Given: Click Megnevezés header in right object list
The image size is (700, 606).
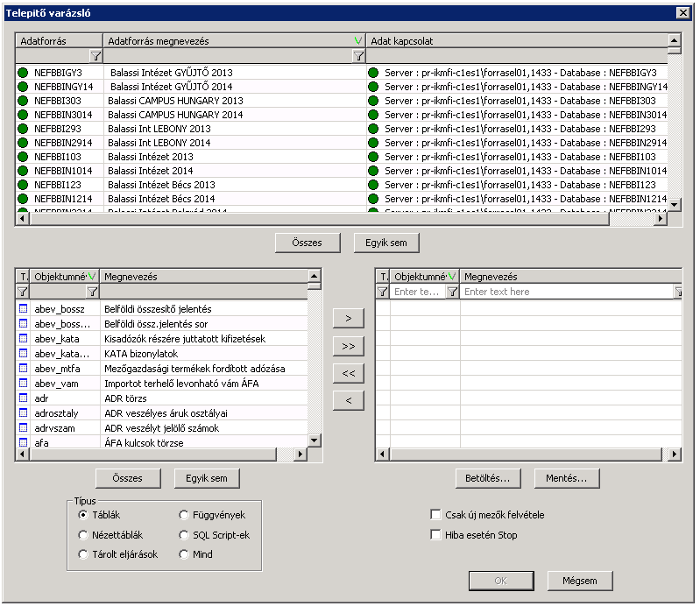Looking at the screenshot, I should pyautogui.click(x=571, y=277).
